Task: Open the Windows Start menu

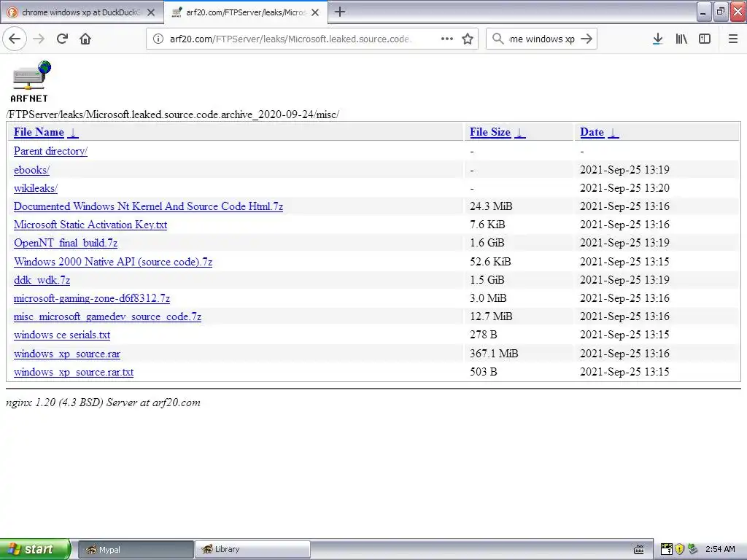Action: [34, 549]
